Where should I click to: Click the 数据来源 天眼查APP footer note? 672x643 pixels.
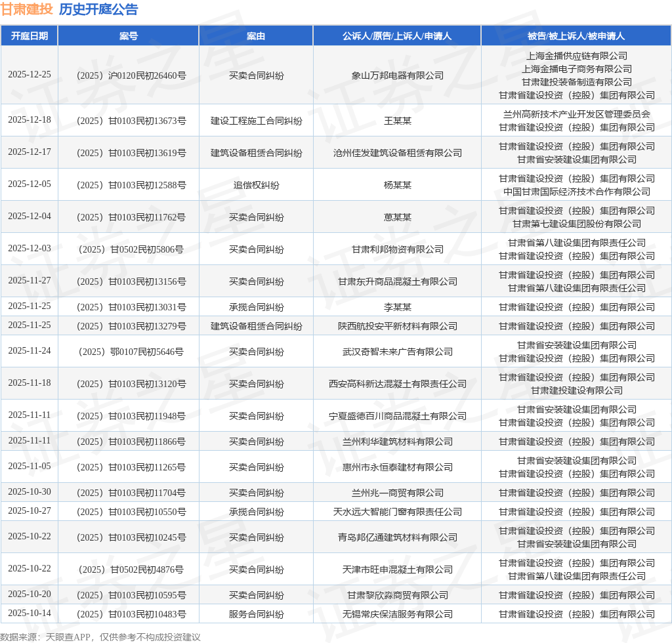pos(100,637)
